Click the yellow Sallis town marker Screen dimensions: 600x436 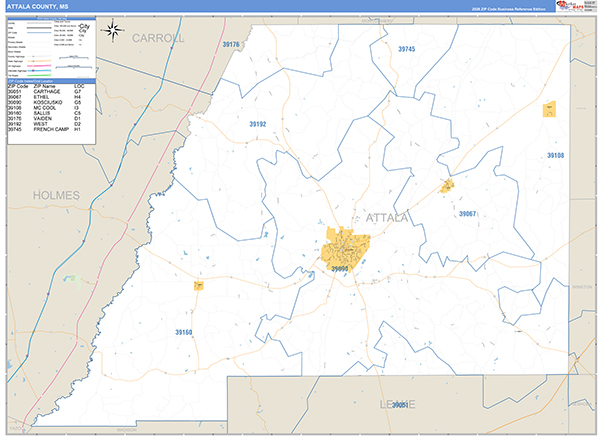pos(199,286)
